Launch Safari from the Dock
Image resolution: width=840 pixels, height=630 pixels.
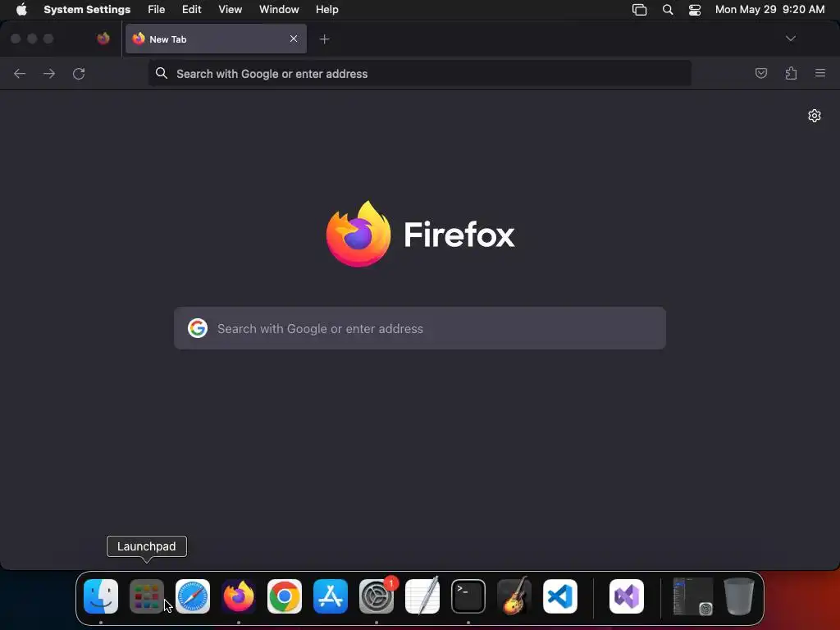pyautogui.click(x=193, y=596)
